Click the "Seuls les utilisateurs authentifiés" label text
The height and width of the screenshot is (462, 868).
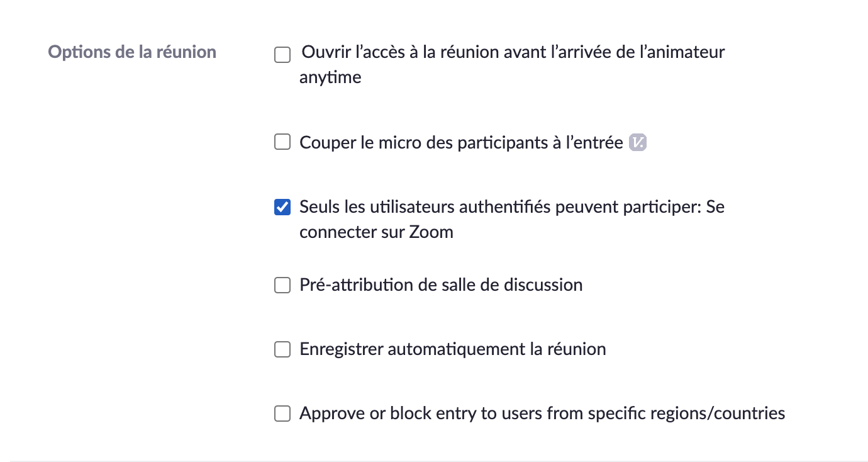tap(511, 206)
